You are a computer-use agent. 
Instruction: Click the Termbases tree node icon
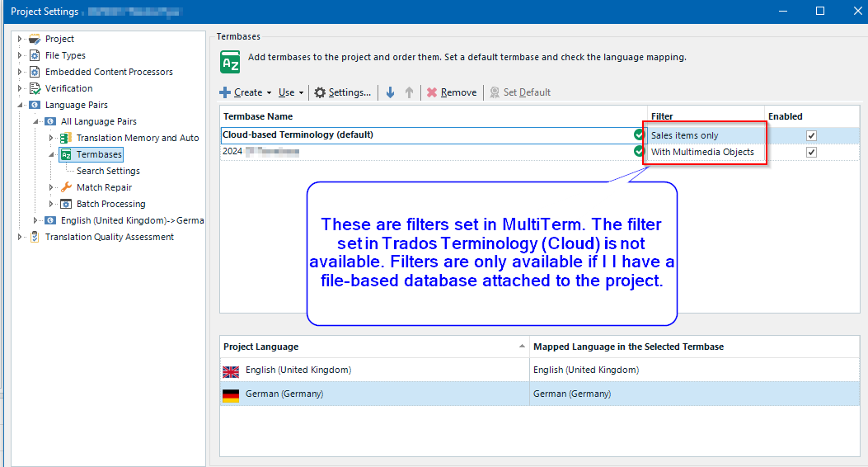click(x=66, y=154)
